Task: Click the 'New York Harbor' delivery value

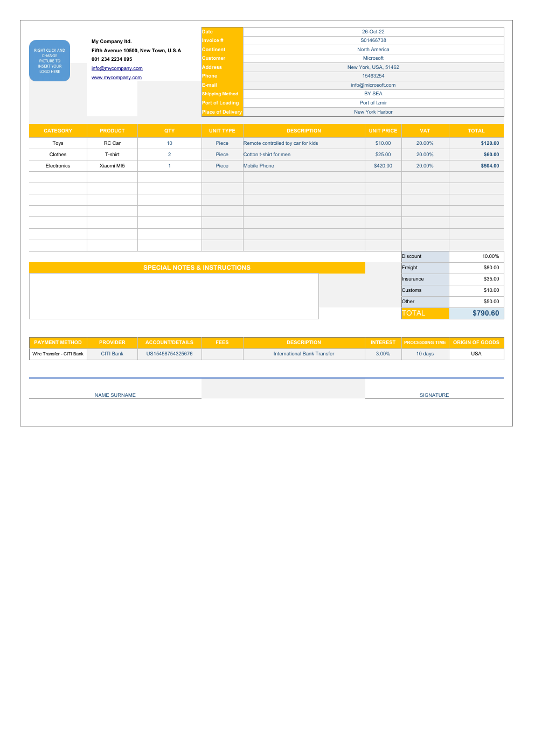Action: click(x=373, y=112)
